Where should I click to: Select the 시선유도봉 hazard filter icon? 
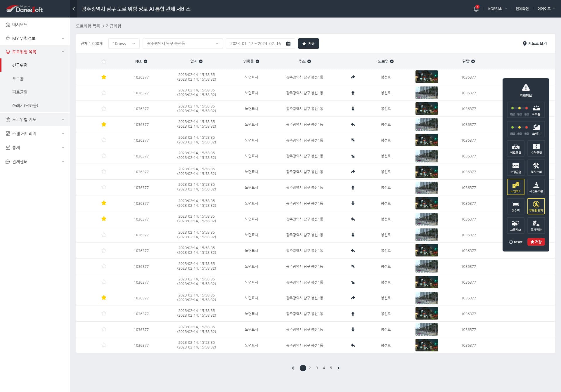pos(536,187)
